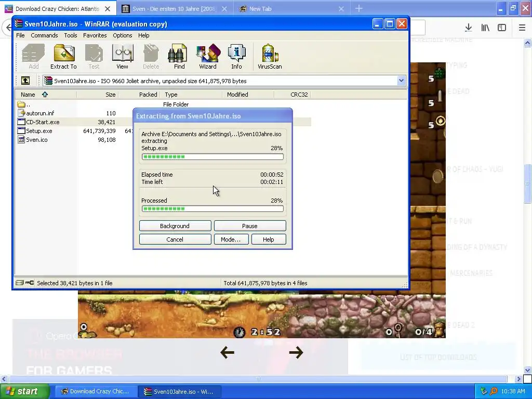Click the Time left value 00:02:11
Viewport: 532px width, 399px height.
pyautogui.click(x=272, y=182)
